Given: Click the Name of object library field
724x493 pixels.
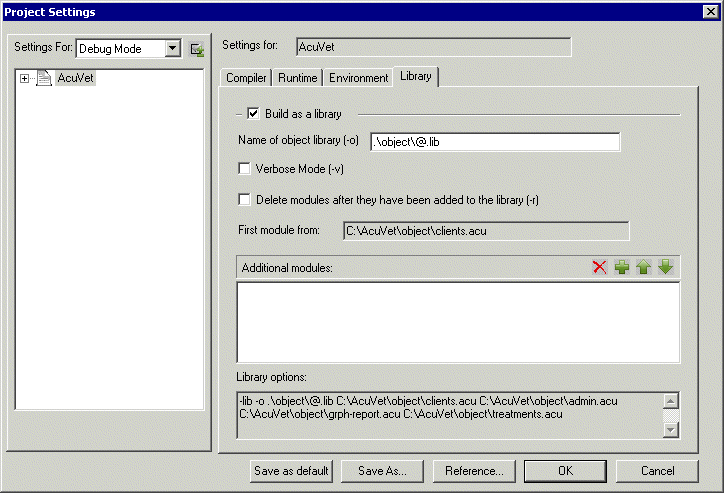Looking at the screenshot, I should [495, 142].
